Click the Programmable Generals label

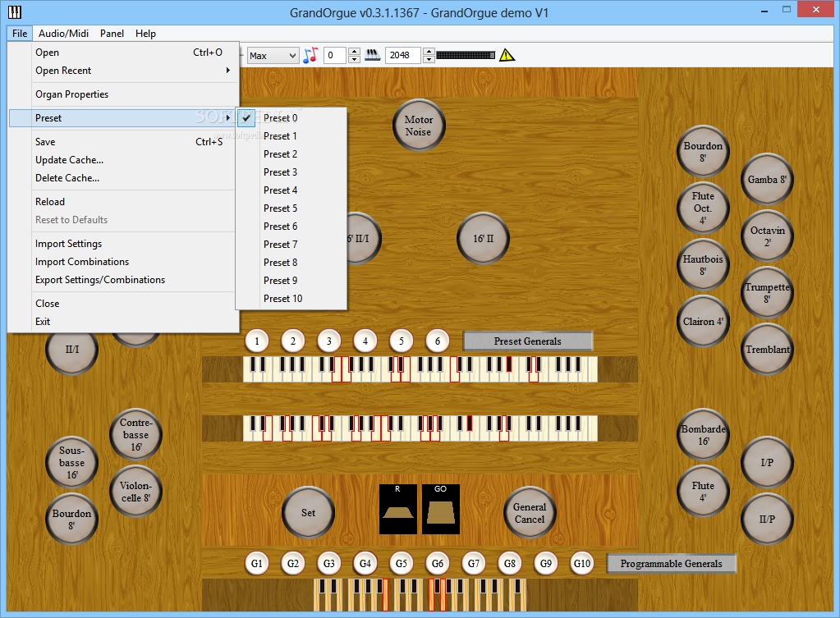pyautogui.click(x=671, y=563)
